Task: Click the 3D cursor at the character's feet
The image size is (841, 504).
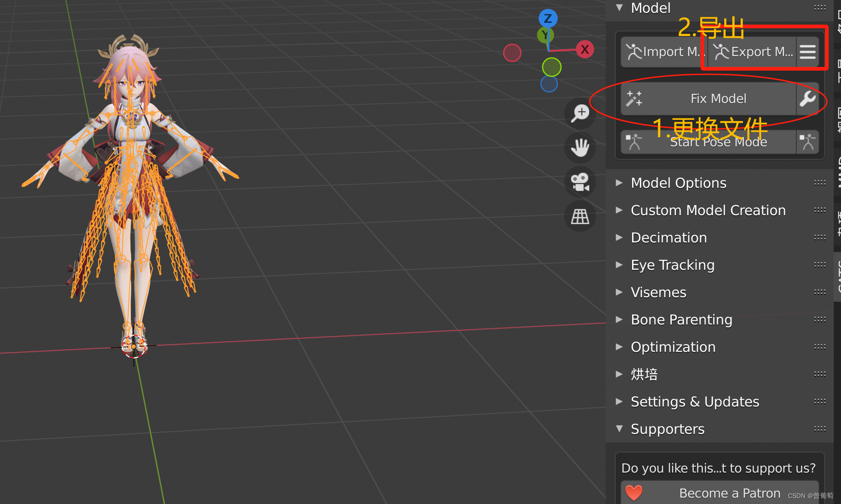Action: tap(134, 347)
